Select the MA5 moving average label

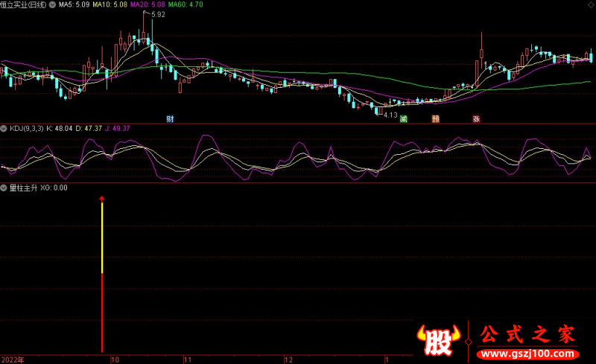click(74, 5)
